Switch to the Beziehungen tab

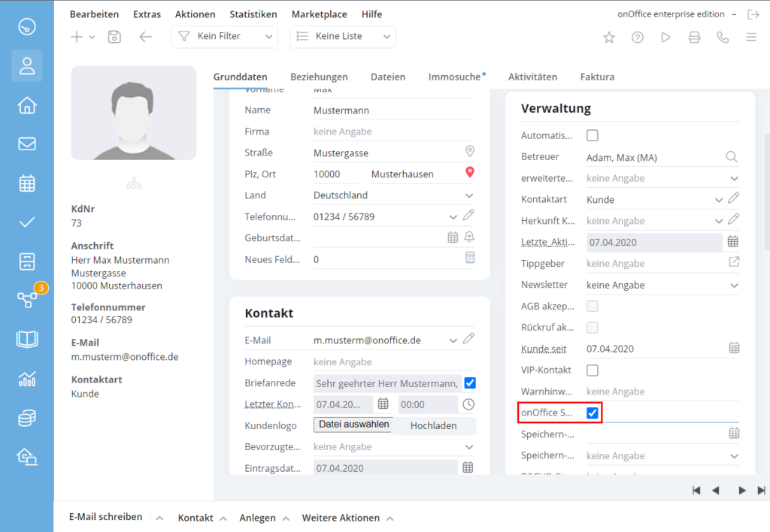point(318,77)
